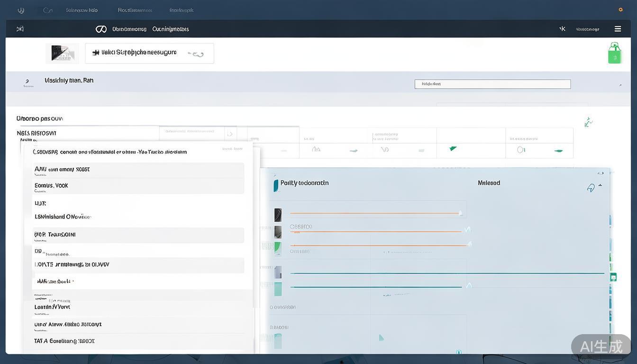Open the second top menu bar item
Viewport: 637px width, 364px height.
tap(135, 10)
